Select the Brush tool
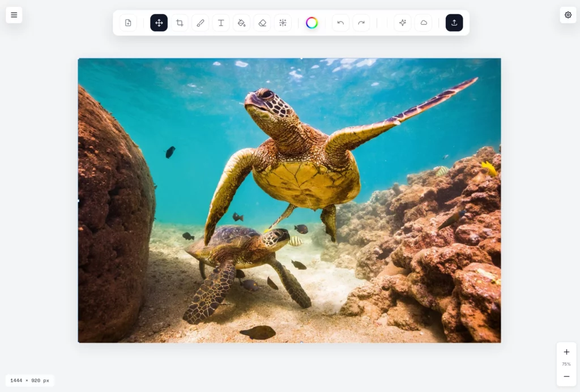The image size is (580, 392). [200, 23]
